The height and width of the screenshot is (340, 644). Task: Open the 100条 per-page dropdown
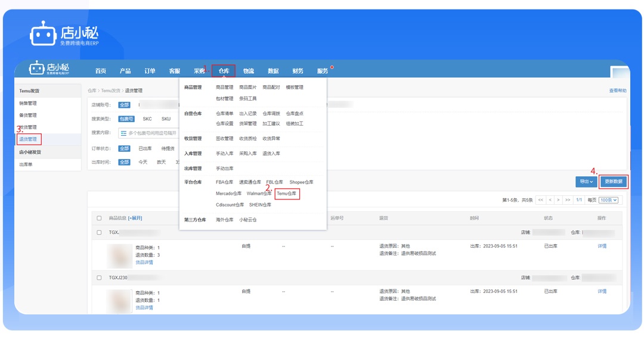coord(608,200)
